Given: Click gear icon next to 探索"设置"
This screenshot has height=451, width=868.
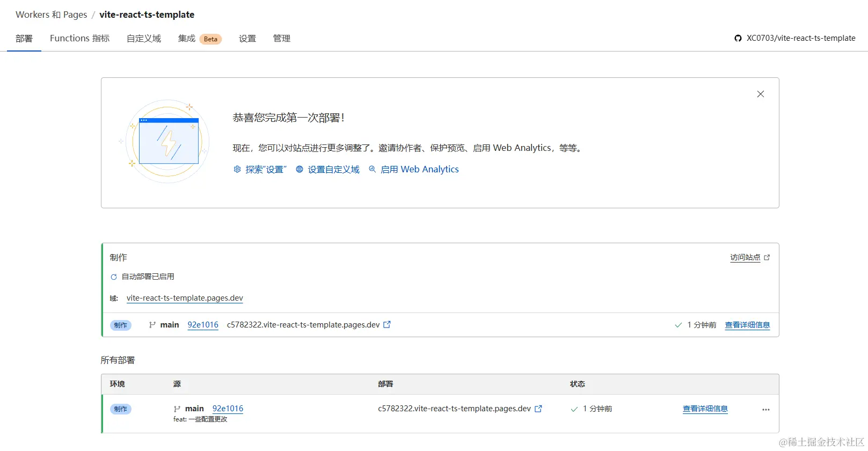Looking at the screenshot, I should point(237,169).
